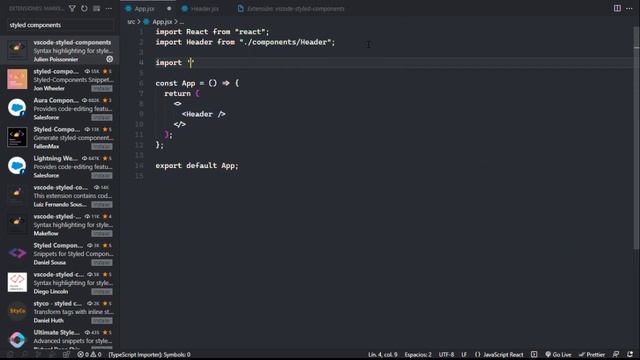Install the Diego Lincoln extension
This screenshot has height=360, width=640.
102,291
